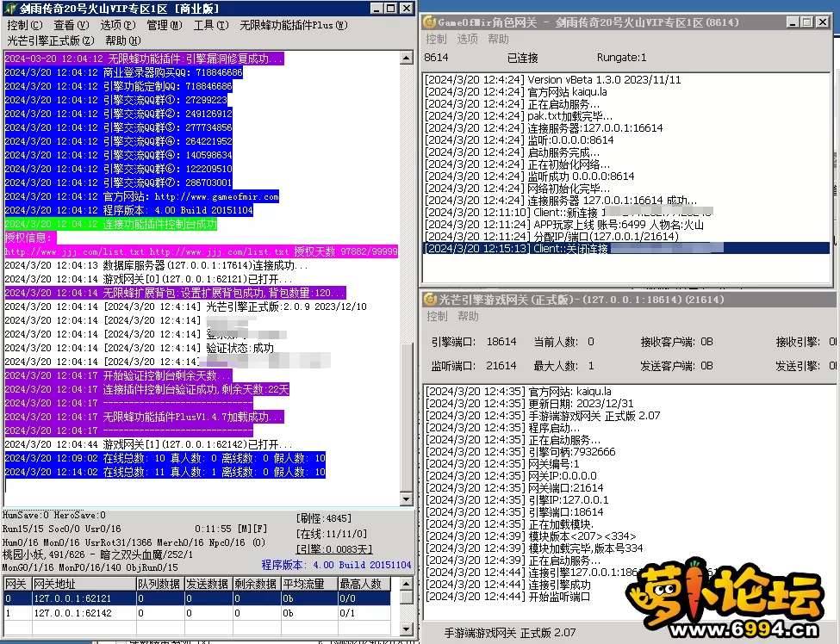Click the 最高人数 column header
This screenshot has height=644, width=840.
(x=364, y=584)
